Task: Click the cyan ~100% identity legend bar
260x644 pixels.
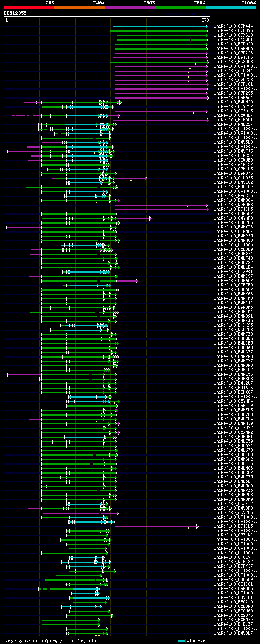Action: point(231,7)
